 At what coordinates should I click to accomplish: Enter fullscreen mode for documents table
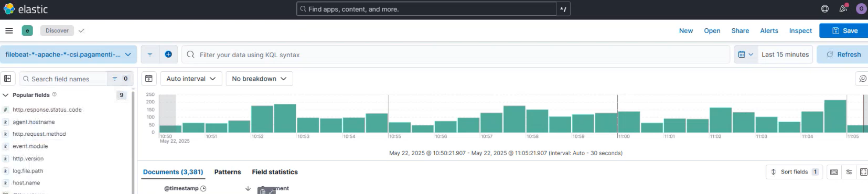point(863,172)
